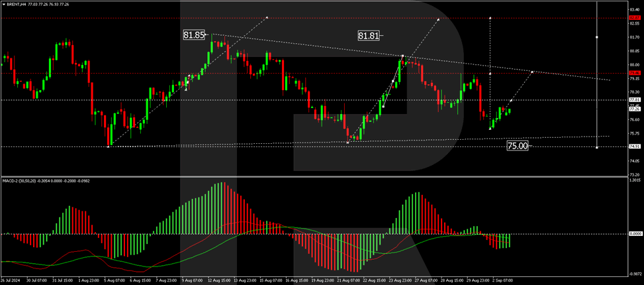The height and width of the screenshot is (285, 644).
Task: Click the 81.70 price axis value
Action: click(x=635, y=37)
